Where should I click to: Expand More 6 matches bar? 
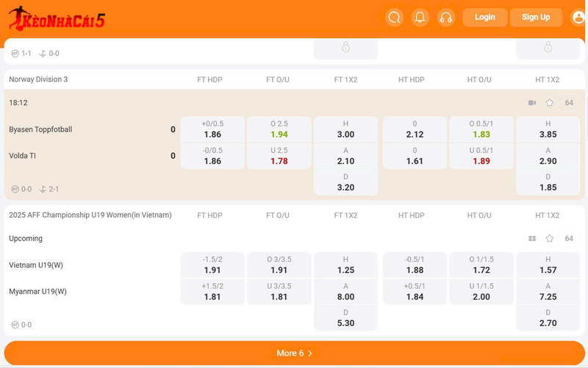click(x=294, y=353)
